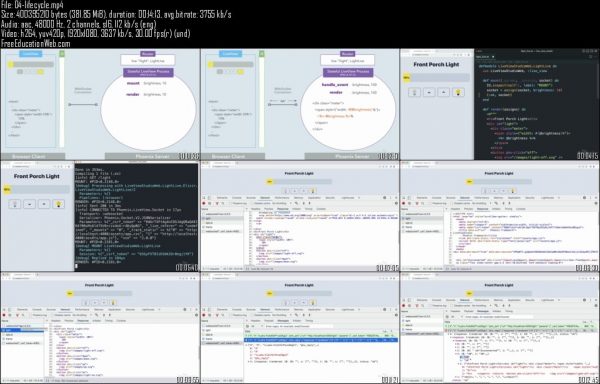
Task: Click the brightness up button beside the code editor
Action: tap(443, 92)
